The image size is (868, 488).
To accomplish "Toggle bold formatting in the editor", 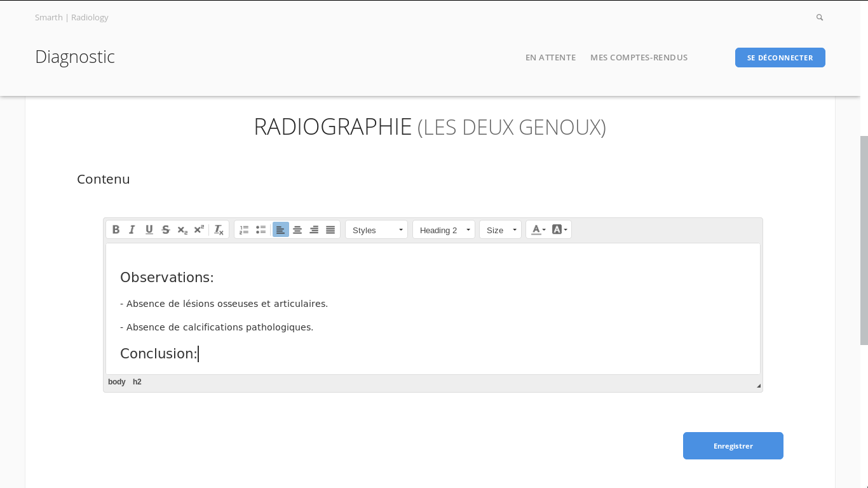I will [x=116, y=229].
